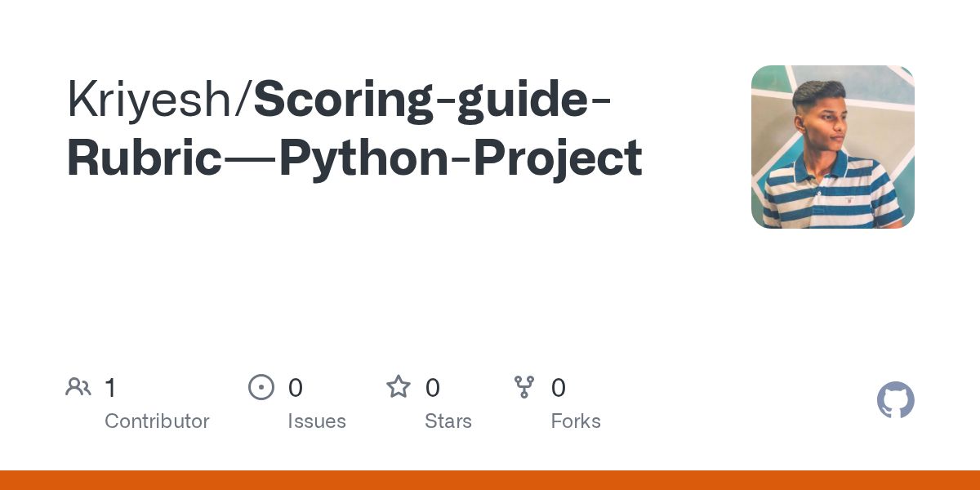Click the Contributor label
Screen dimensions: 980x490
(157, 421)
